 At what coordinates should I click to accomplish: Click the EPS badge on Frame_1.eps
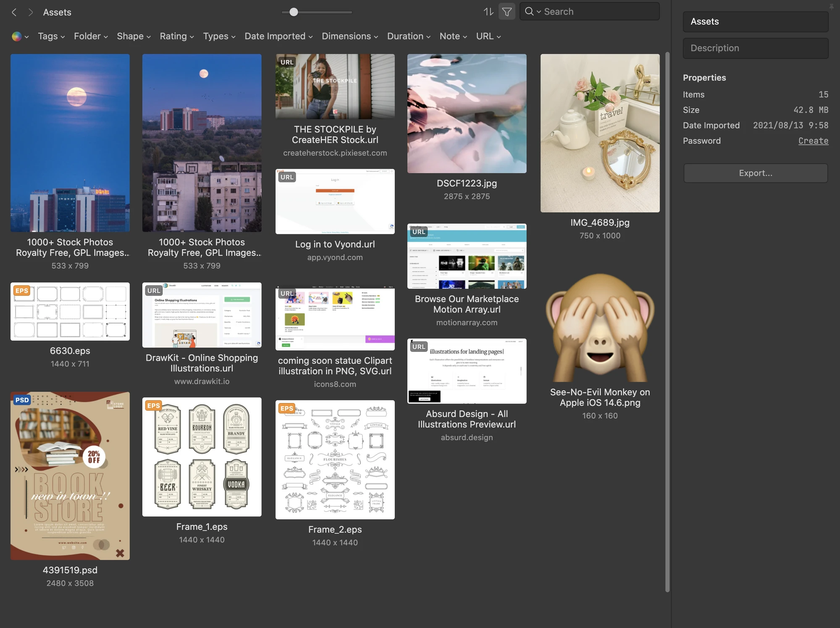(x=153, y=406)
